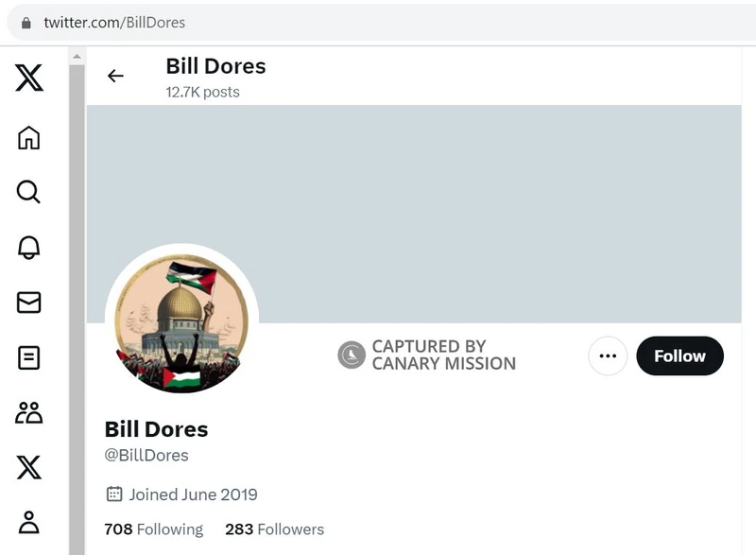This screenshot has width=756, height=555.
Task: Open Notifications via the bell icon
Action: pos(28,248)
